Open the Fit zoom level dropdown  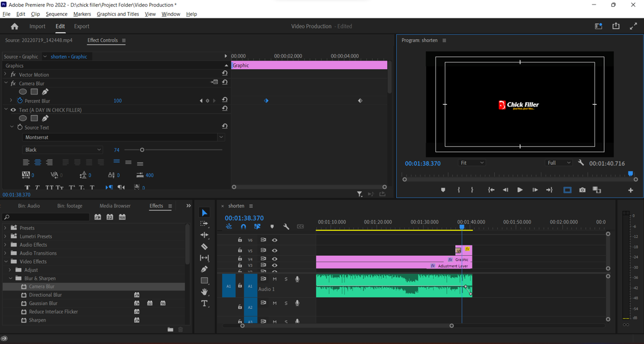coord(472,163)
